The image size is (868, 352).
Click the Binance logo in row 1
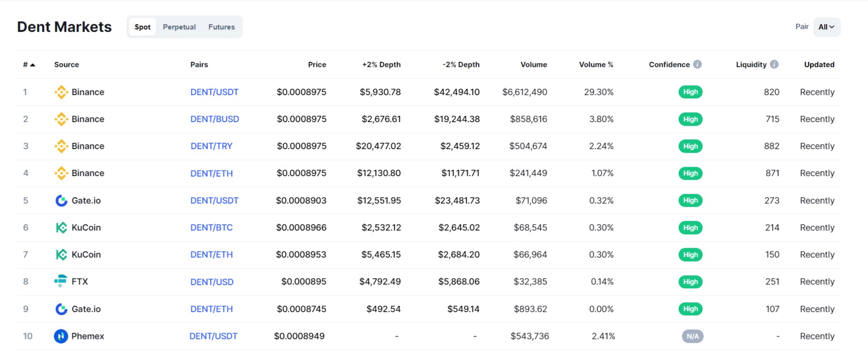point(61,92)
